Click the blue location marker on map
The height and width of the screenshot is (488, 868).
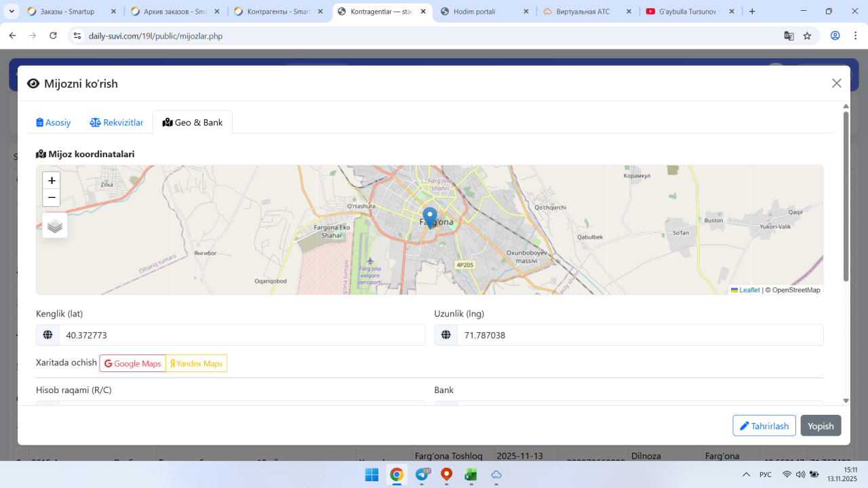click(429, 218)
